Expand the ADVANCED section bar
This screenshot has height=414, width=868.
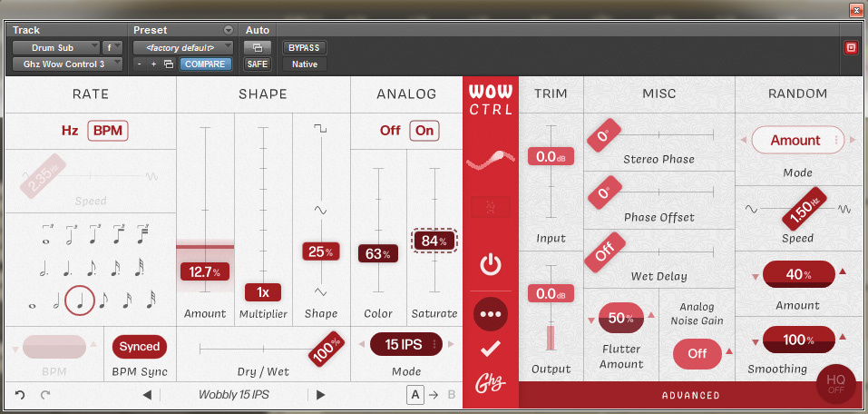click(x=690, y=395)
